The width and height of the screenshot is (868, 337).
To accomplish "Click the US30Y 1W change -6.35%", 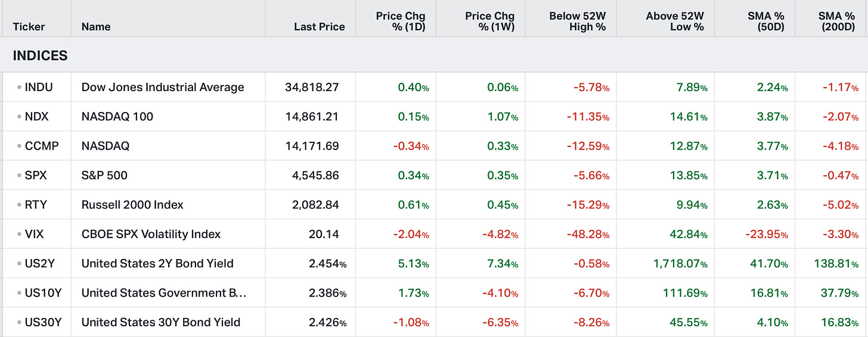I will coord(500,323).
